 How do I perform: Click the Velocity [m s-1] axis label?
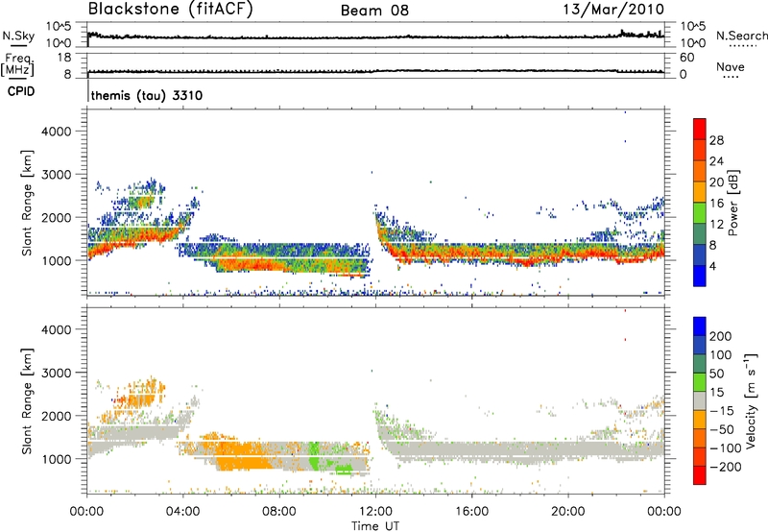(750, 400)
